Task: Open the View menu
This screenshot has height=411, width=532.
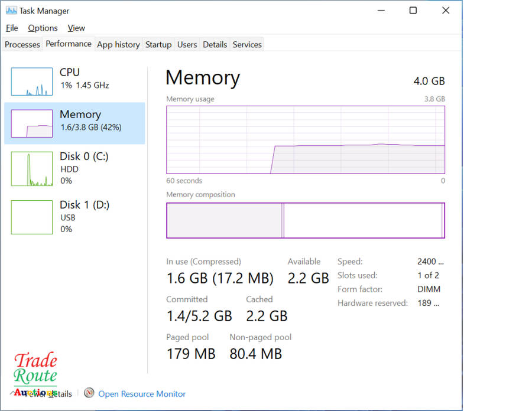Action: (76, 28)
